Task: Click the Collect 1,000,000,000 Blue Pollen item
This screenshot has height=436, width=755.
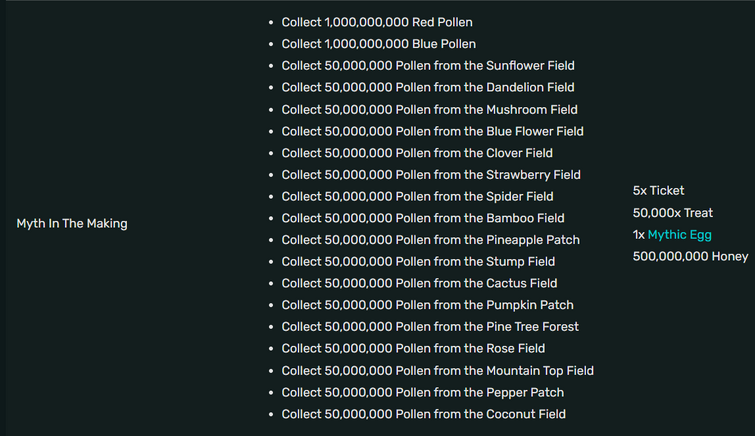Action: point(378,44)
